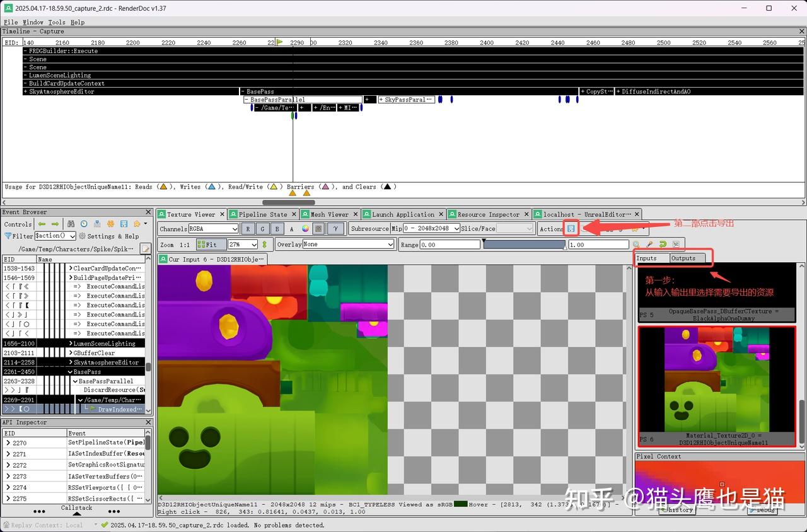Select the export/save Actions icon in Texture Viewer

coord(571,228)
